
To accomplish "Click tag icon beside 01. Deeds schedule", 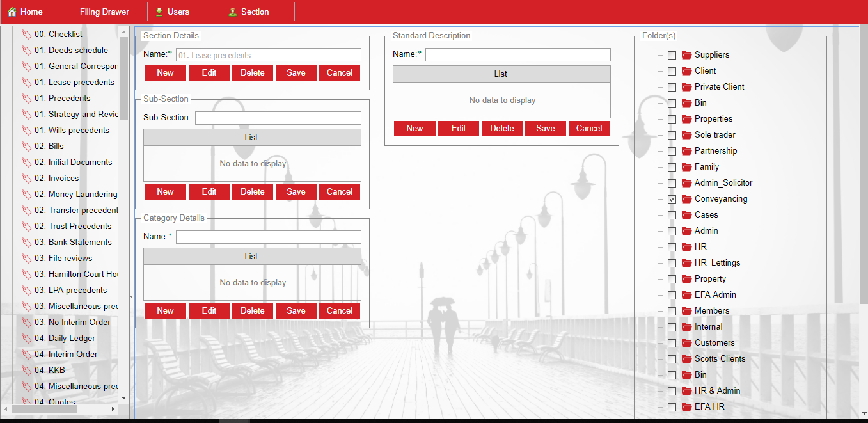I will (26, 51).
